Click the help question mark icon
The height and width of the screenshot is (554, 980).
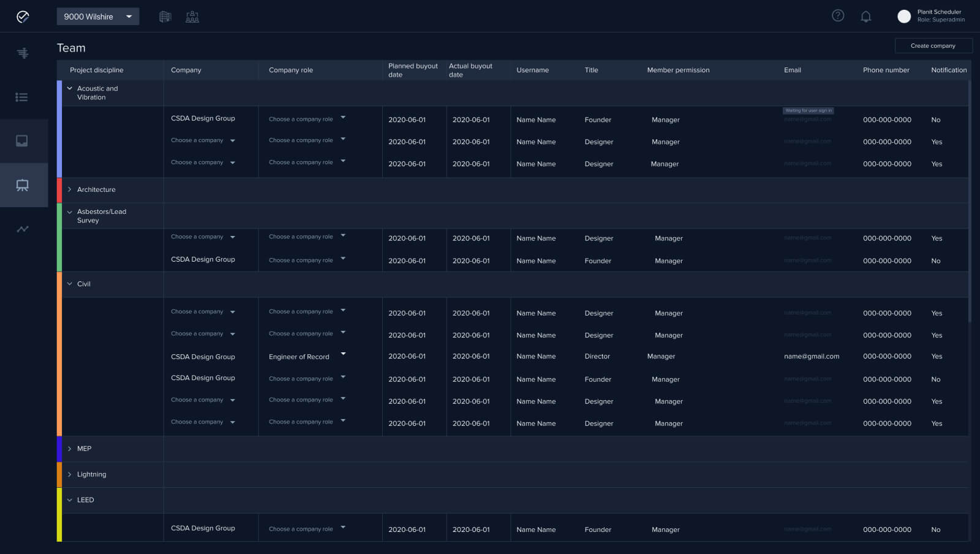point(838,16)
